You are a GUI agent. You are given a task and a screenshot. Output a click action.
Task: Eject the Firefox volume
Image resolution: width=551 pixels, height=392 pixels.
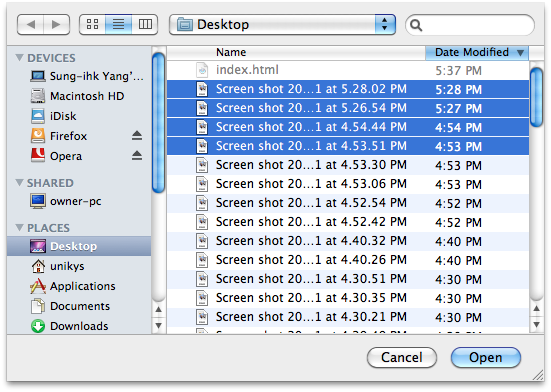tap(137, 136)
